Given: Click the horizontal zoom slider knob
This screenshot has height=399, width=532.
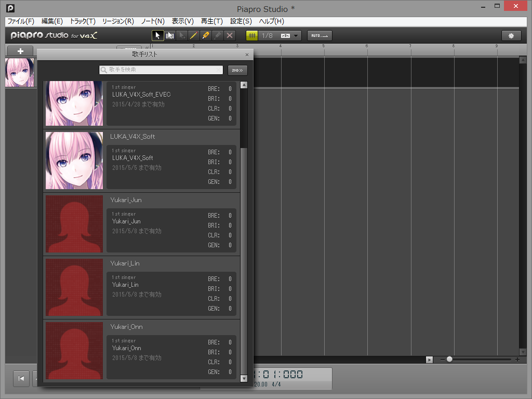Looking at the screenshot, I should [x=449, y=360].
